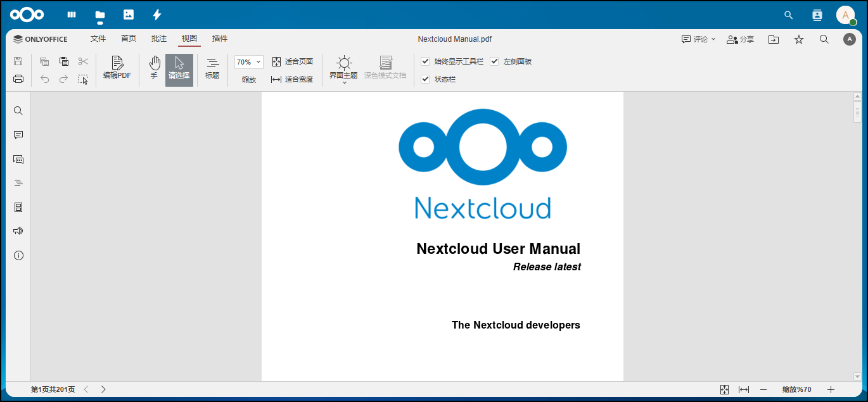The image size is (868, 402).
Task: Open the 70% zoom combo box
Action: (x=248, y=62)
